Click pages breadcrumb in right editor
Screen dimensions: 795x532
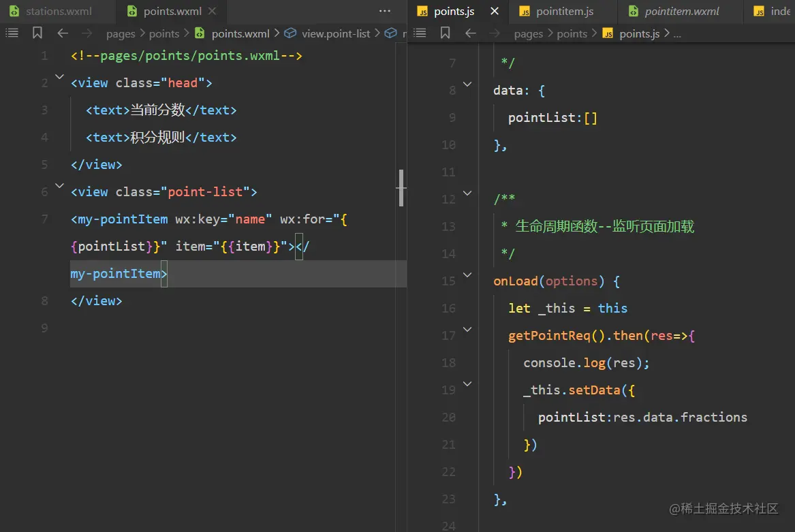(x=529, y=33)
